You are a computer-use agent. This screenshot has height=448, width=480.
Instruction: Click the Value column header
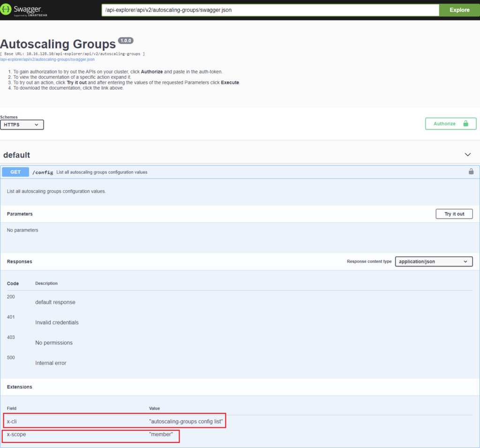[x=154, y=409]
